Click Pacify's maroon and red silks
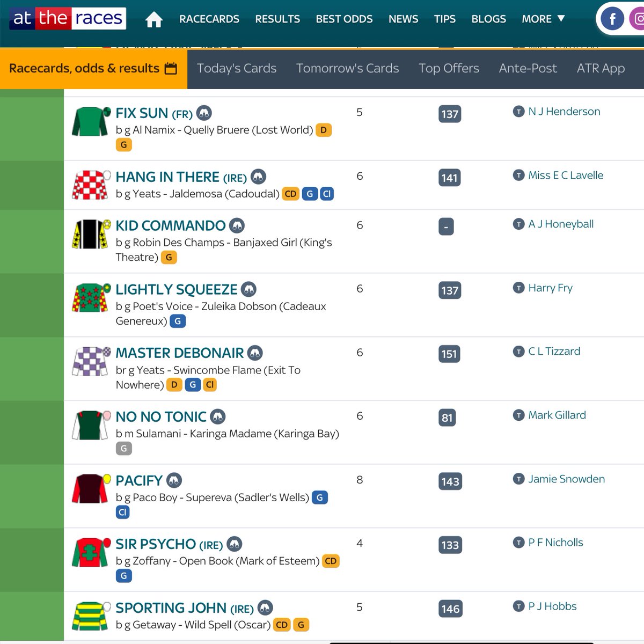Screen dimensions: 644x644 point(90,488)
